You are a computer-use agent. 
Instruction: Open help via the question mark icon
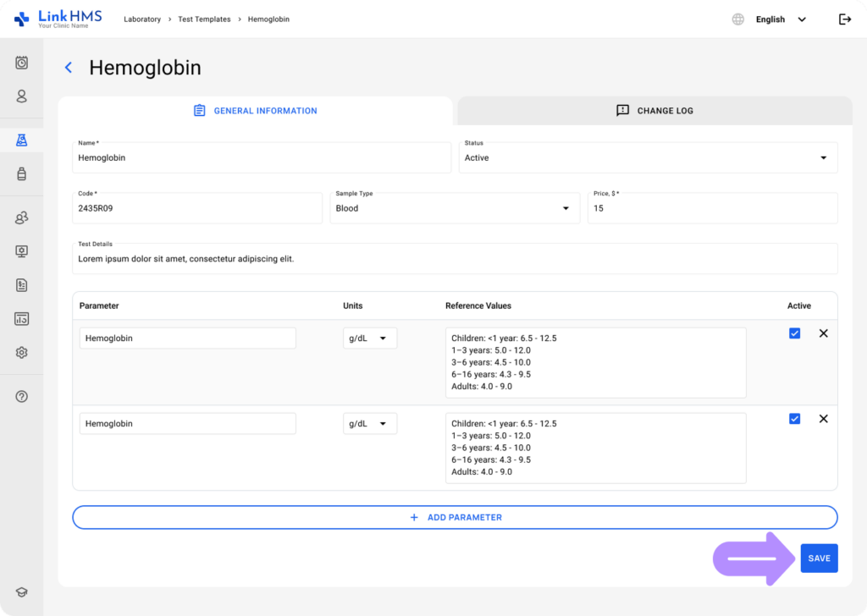(21, 396)
